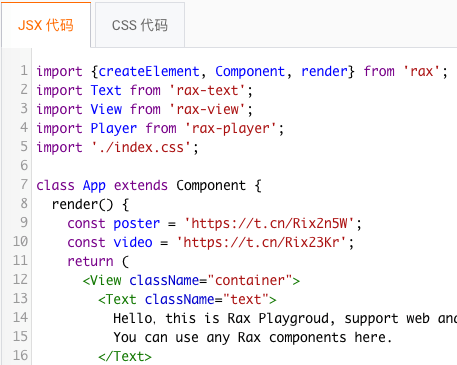Screen dimensions: 457x365
Task: Click the extends keyword on line 7
Action: tap(141, 185)
